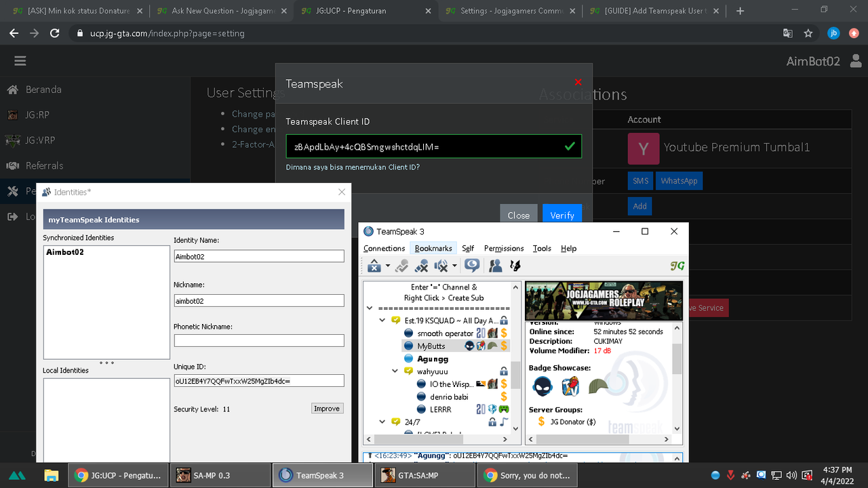Click the green cap badge in Badge Showcase
Screen dimensions: 868x488
click(598, 386)
